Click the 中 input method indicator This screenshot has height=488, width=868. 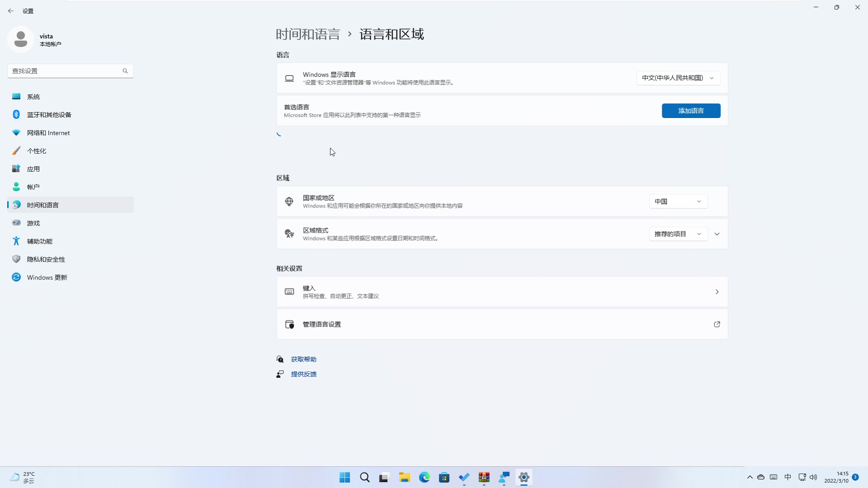tap(788, 477)
